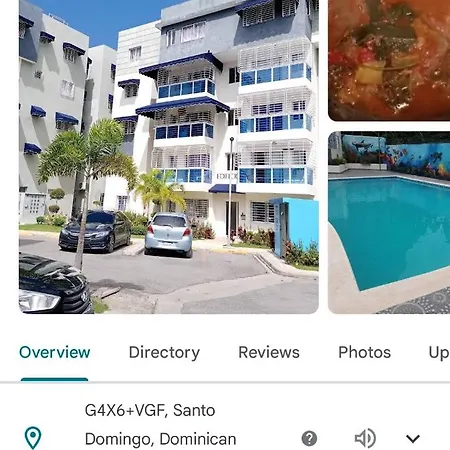Play address audio with the speaker icon
Screen dimensions: 450x450
(x=365, y=438)
